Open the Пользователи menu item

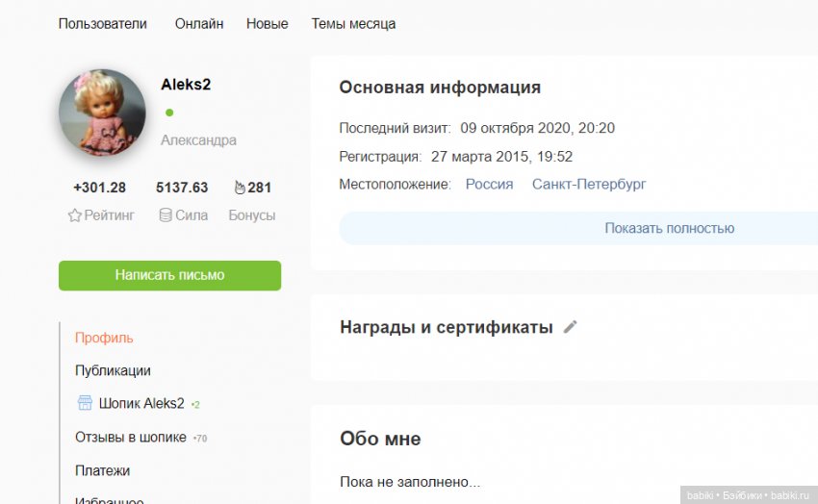(x=102, y=24)
